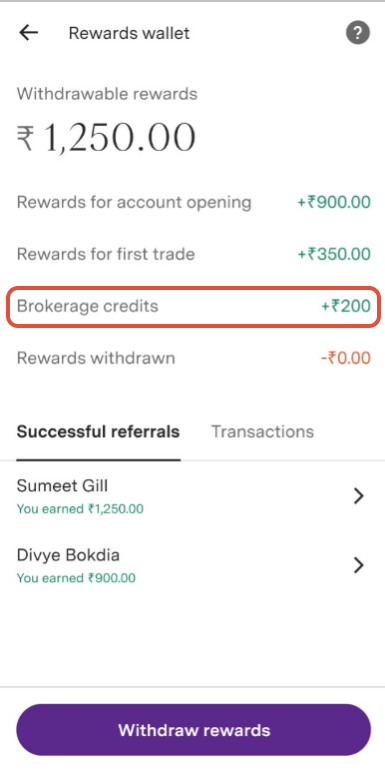Click the ₹1,250.00 withdrawable rewards balance

pos(106,138)
